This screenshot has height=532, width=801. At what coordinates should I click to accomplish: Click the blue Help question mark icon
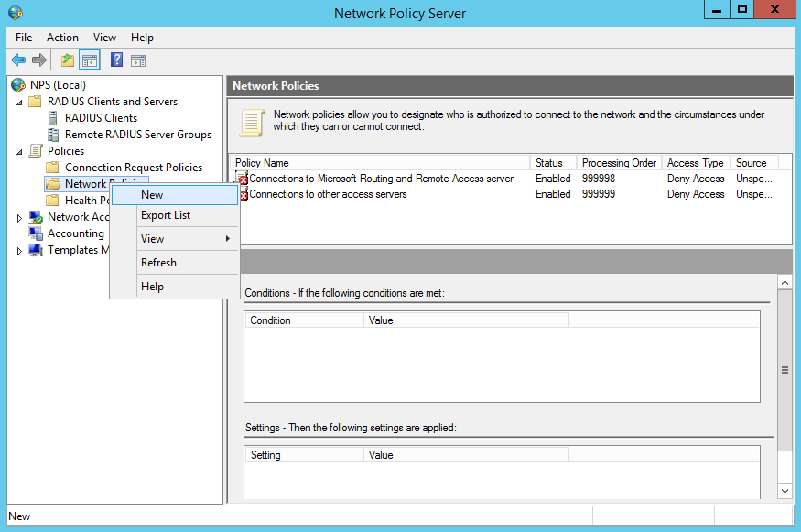pos(116,60)
